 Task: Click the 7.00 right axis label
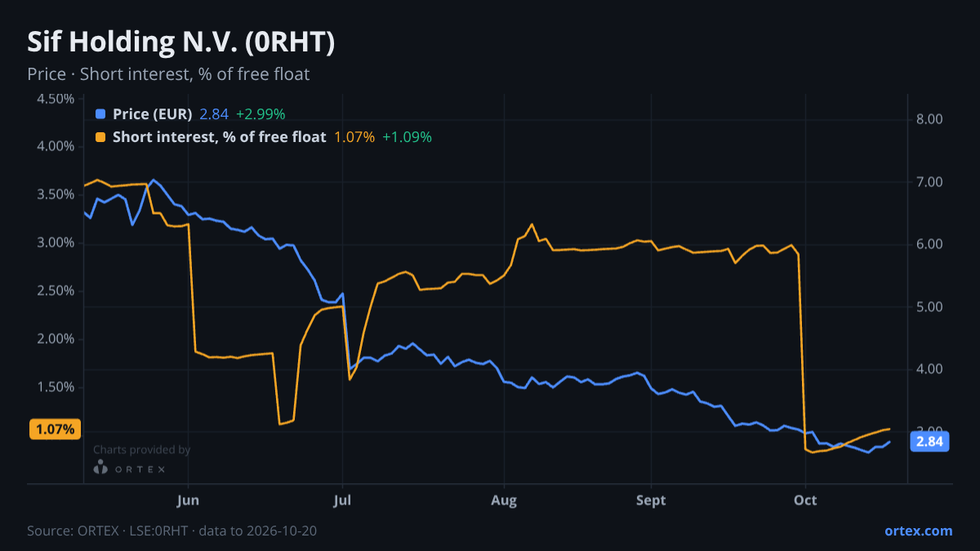930,182
